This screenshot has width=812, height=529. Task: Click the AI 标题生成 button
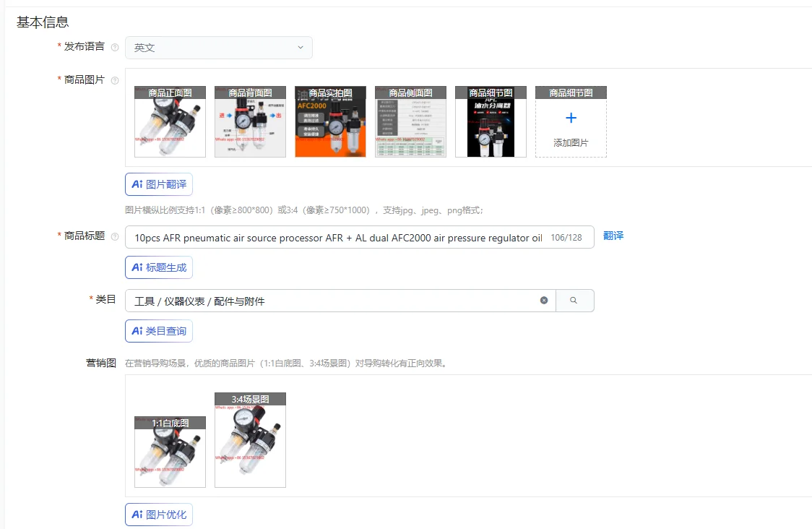pyautogui.click(x=159, y=267)
